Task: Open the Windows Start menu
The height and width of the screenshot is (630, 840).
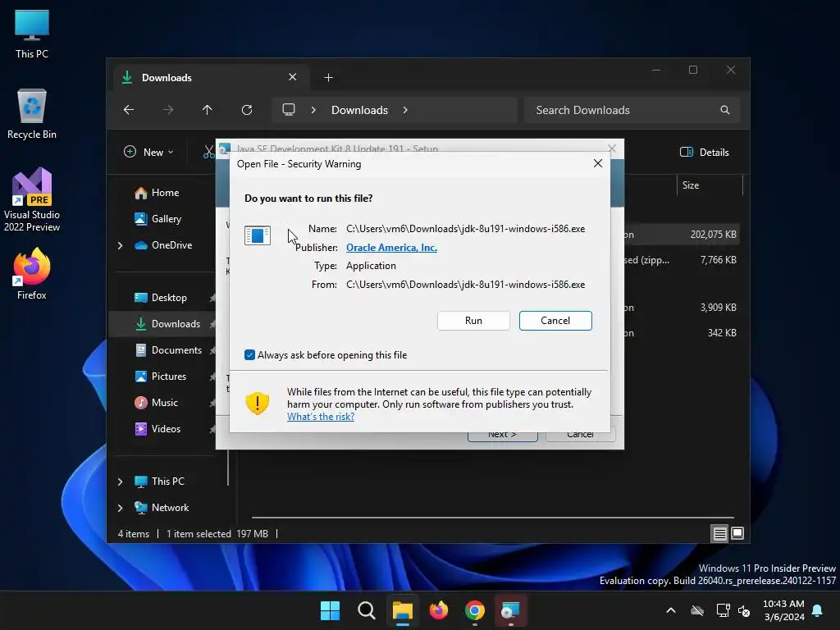Action: pos(330,610)
